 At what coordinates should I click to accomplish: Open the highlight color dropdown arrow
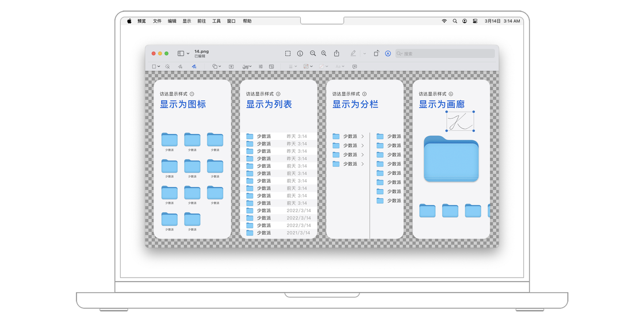pos(365,53)
